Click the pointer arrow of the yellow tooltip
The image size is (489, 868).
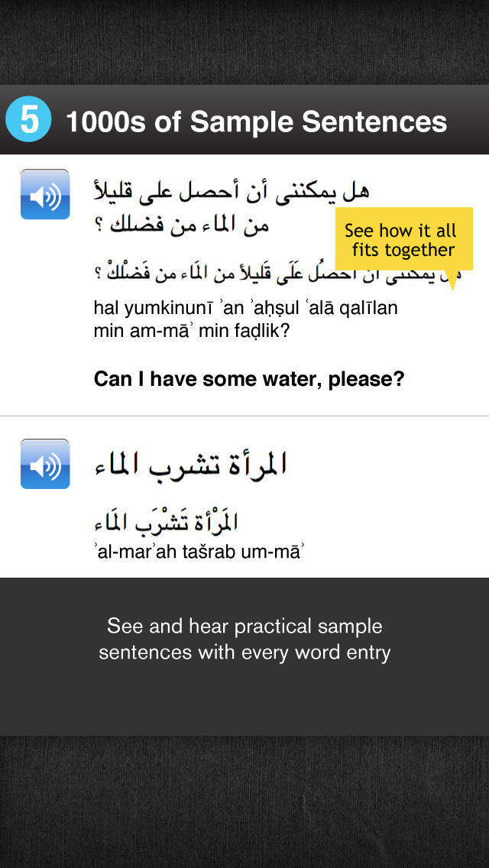(452, 280)
